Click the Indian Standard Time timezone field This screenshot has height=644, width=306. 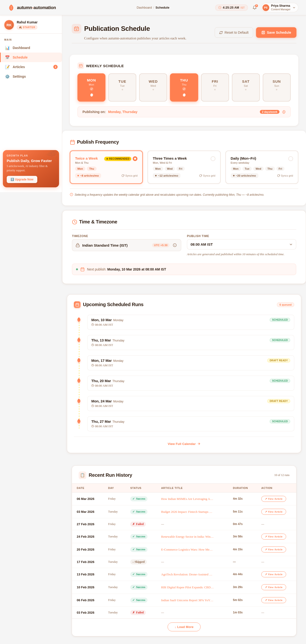pyautogui.click(x=126, y=245)
